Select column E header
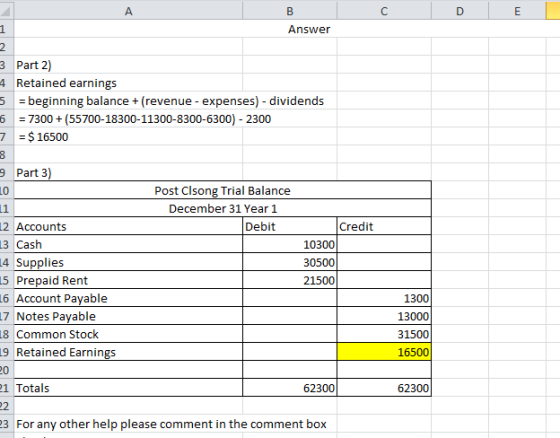 [517, 11]
